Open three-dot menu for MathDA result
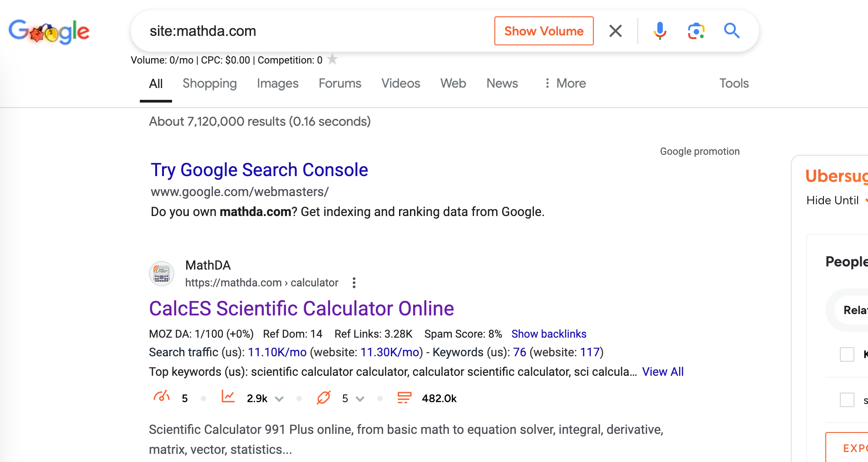The height and width of the screenshot is (462, 868). click(x=354, y=283)
